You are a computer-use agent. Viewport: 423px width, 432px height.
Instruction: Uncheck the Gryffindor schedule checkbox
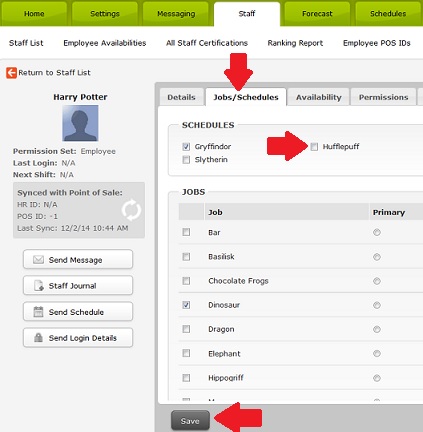(x=186, y=147)
